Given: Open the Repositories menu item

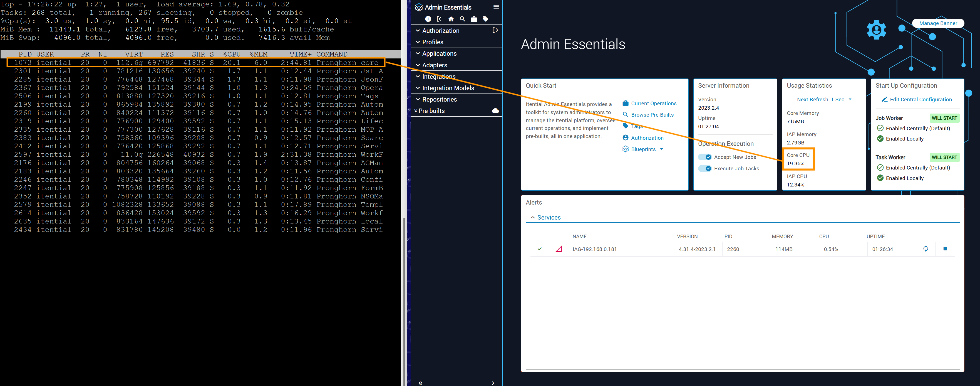Looking at the screenshot, I should click(440, 99).
